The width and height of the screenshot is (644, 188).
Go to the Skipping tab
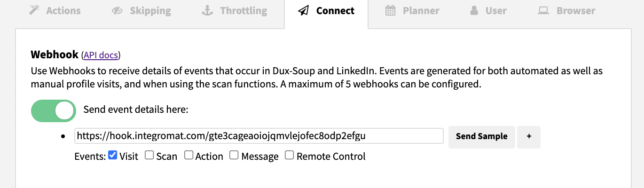pyautogui.click(x=141, y=11)
